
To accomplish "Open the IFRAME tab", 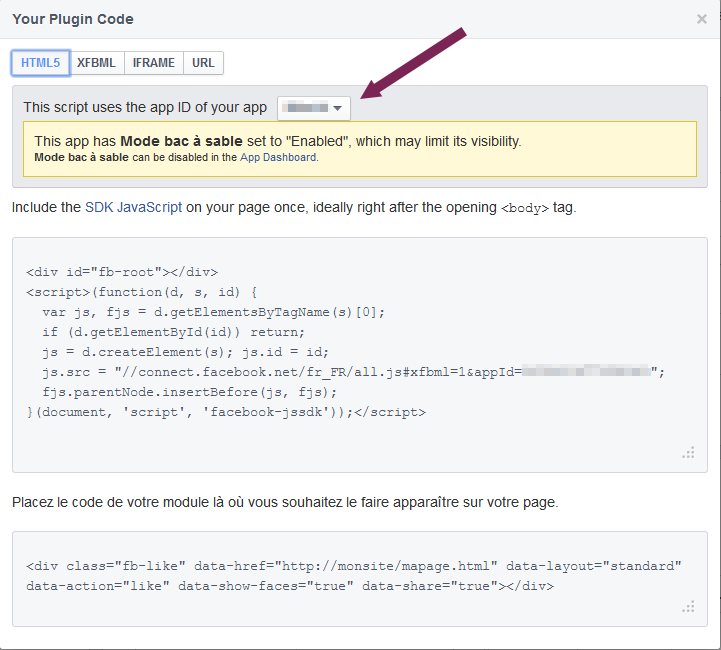I will pyautogui.click(x=154, y=63).
